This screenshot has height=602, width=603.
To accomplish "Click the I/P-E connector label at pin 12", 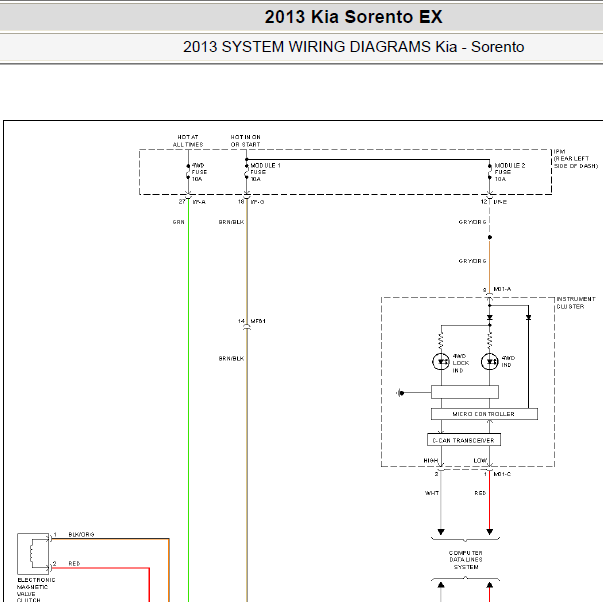I will (x=500, y=202).
